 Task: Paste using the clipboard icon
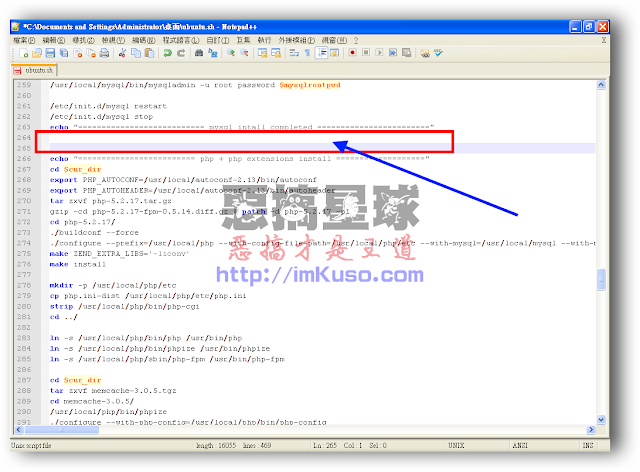click(149, 53)
